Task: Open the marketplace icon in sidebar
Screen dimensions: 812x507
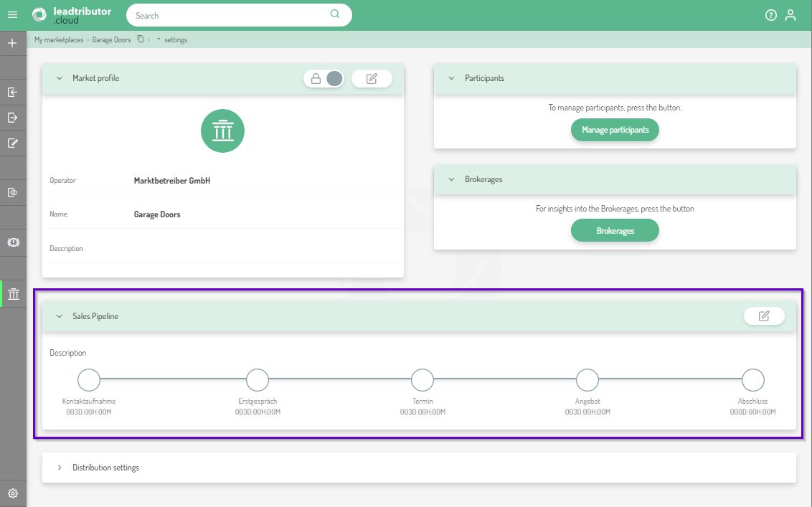Action: pos(13,294)
